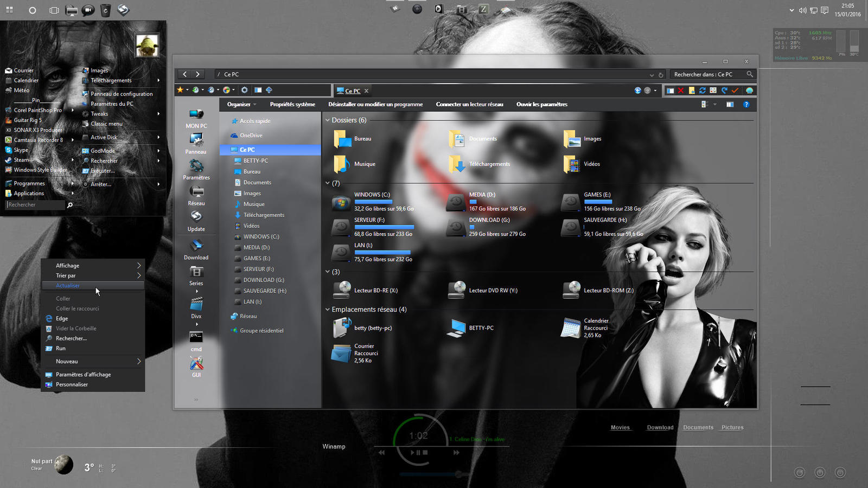
Task: Click the Cortana circle icon on taskbar
Action: coord(33,10)
